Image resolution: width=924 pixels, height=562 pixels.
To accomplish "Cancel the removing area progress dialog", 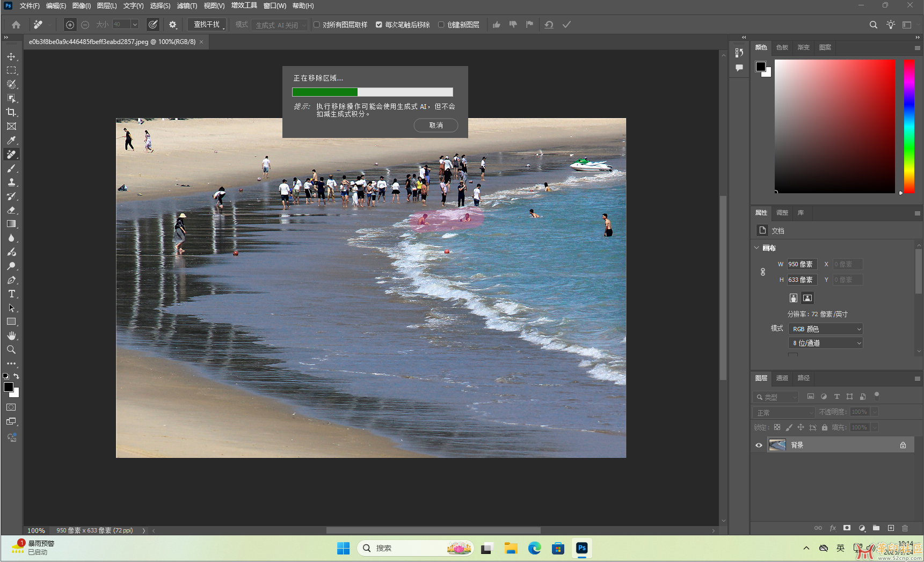I will pos(436,126).
